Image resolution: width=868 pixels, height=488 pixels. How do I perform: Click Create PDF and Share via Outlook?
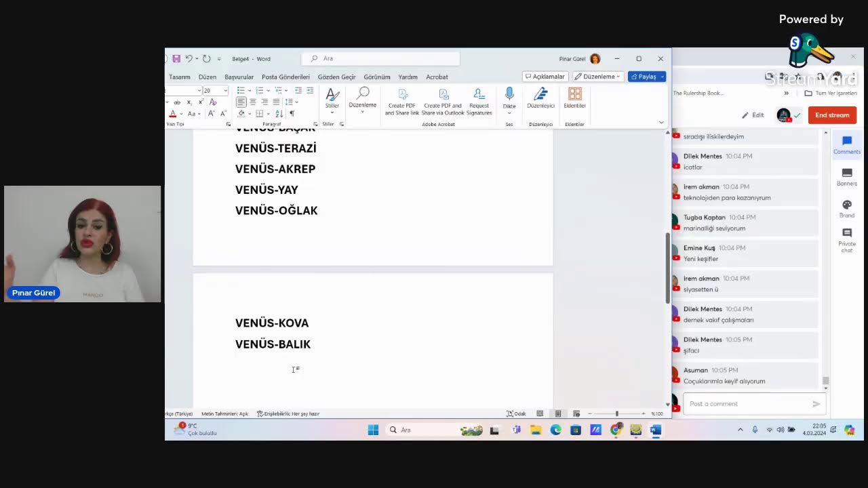[443, 102]
